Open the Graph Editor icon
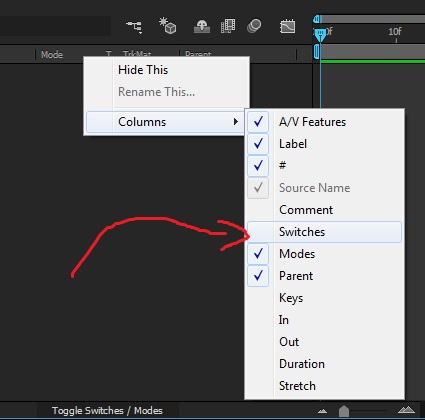 click(x=287, y=26)
